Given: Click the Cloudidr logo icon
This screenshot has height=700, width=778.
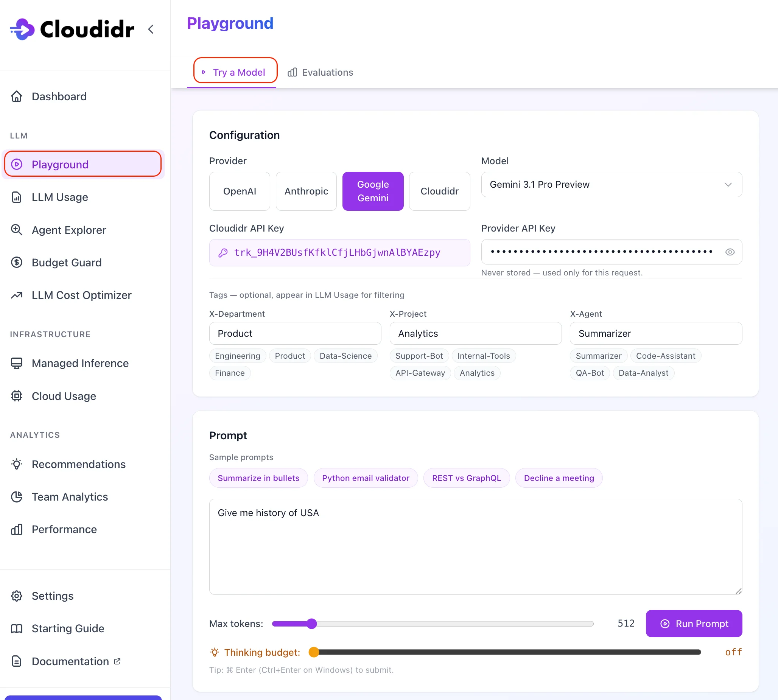Looking at the screenshot, I should pyautogui.click(x=22, y=29).
